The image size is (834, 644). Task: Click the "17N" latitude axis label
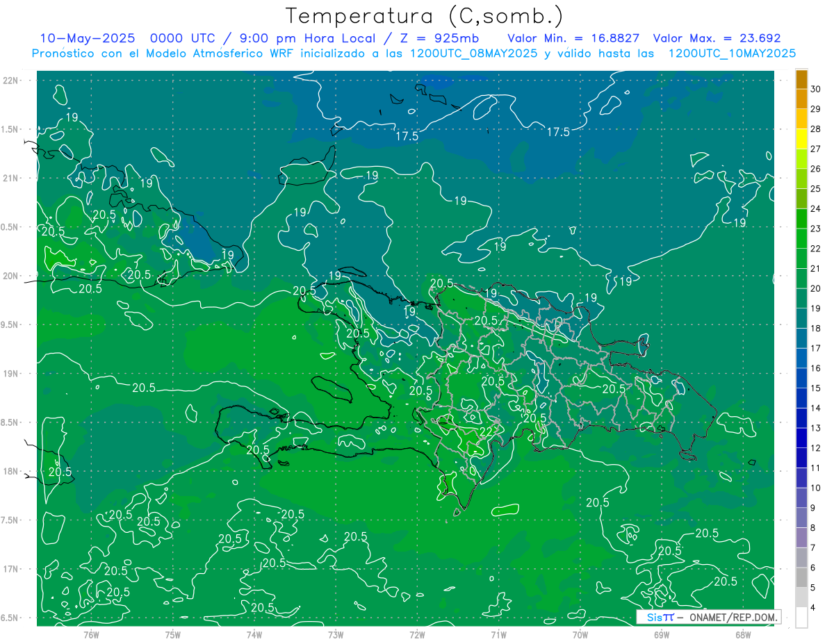[11, 569]
